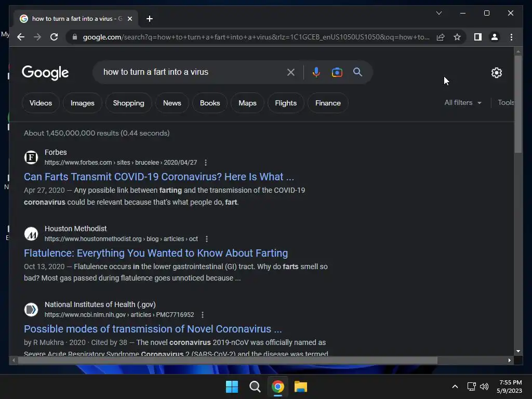The image size is (532, 399).
Task: Share this page using the share icon
Action: [441, 37]
